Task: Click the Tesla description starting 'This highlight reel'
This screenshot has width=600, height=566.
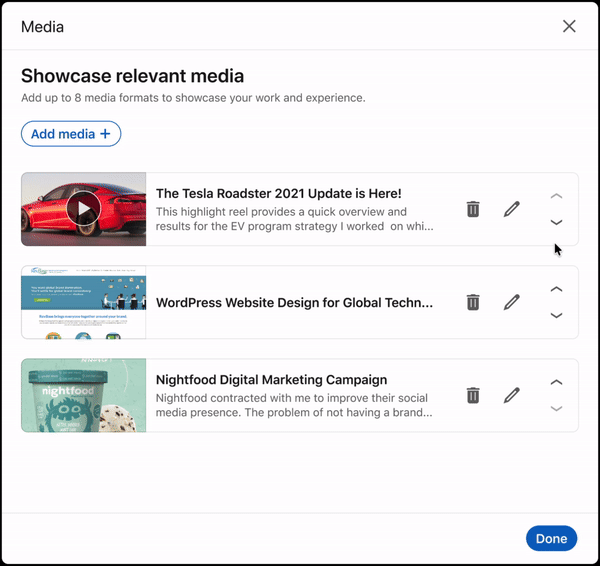Action: pos(294,219)
